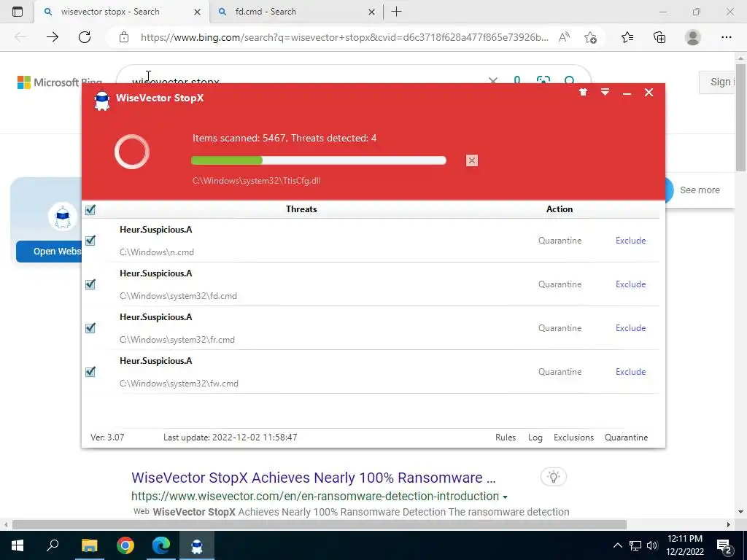Open the Edge Favorites list
The image size is (747, 560).
click(x=627, y=37)
